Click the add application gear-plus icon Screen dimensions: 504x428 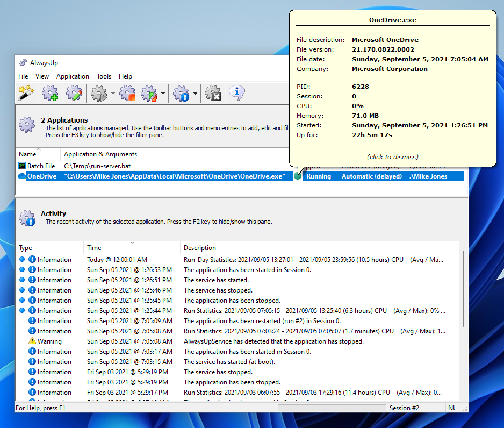pos(50,93)
